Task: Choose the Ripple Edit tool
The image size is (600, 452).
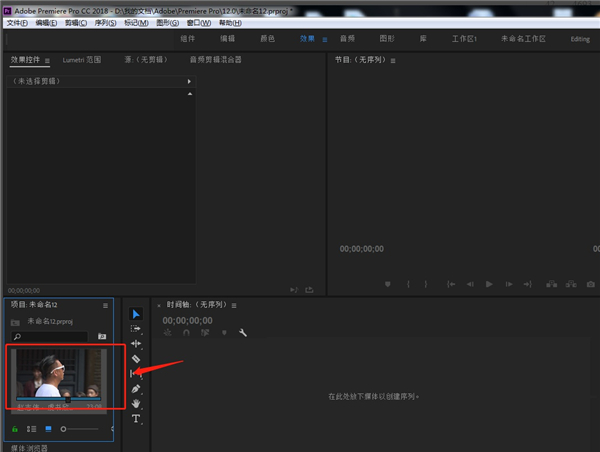Action: click(136, 344)
